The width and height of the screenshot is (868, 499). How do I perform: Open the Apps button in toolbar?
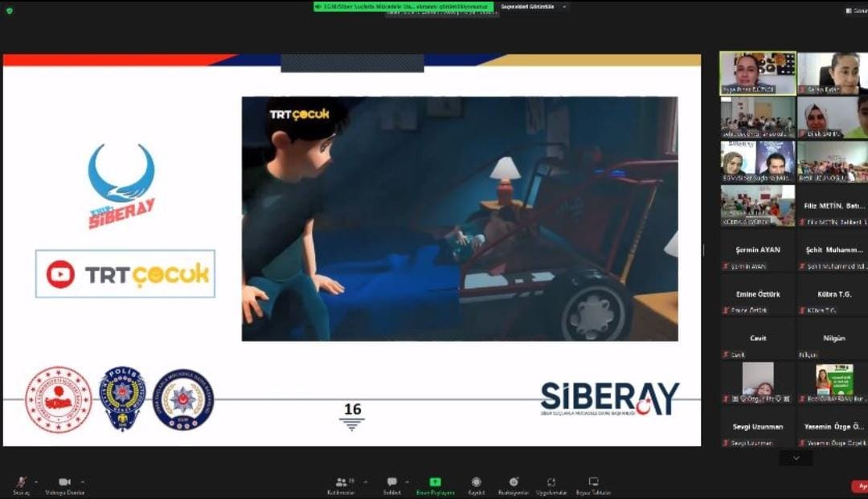[x=551, y=485]
